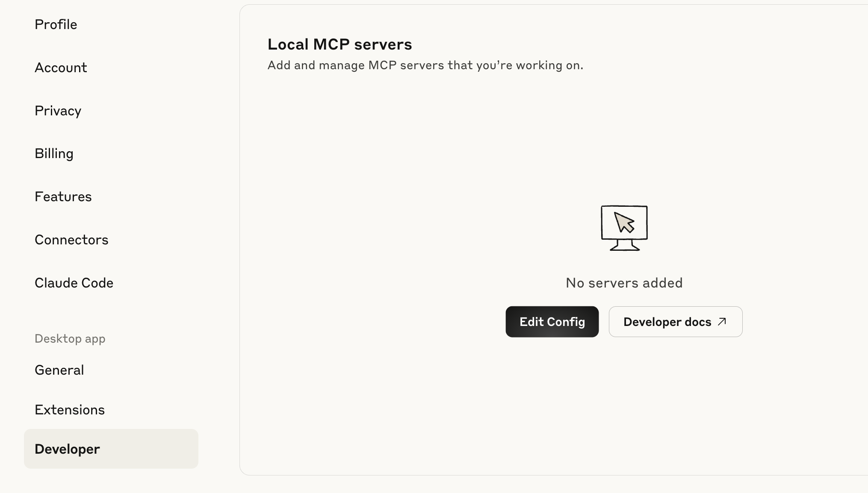Screen dimensions: 868x493
Task: Click the external link arrow icon
Action: 722,322
